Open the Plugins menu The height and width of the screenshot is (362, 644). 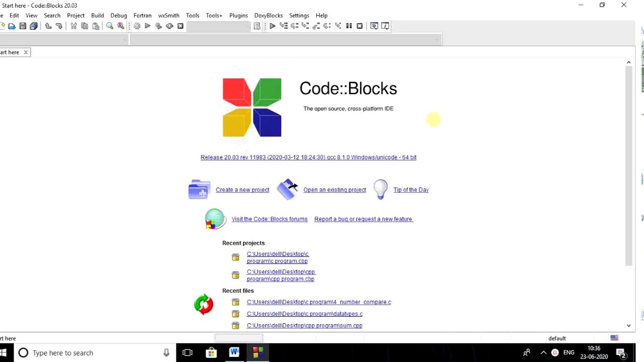(238, 16)
